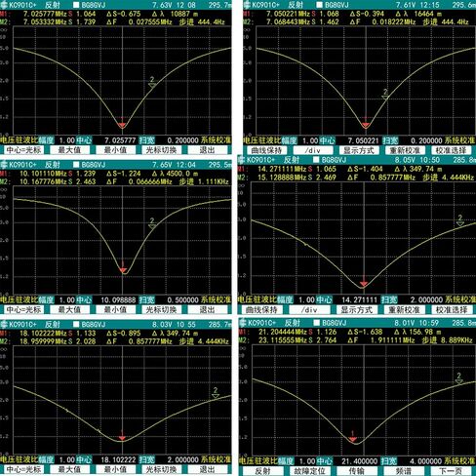Click the red marker 1 triangle on the 10.098888 MHz plot
The image size is (476, 476).
[123, 270]
